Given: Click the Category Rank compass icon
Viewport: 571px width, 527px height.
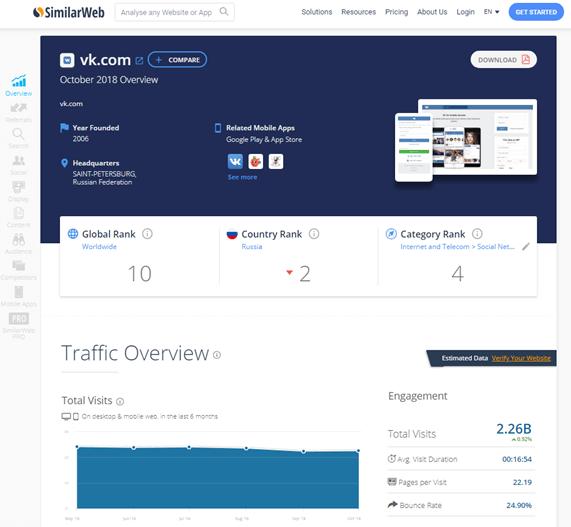Looking at the screenshot, I should (x=391, y=234).
